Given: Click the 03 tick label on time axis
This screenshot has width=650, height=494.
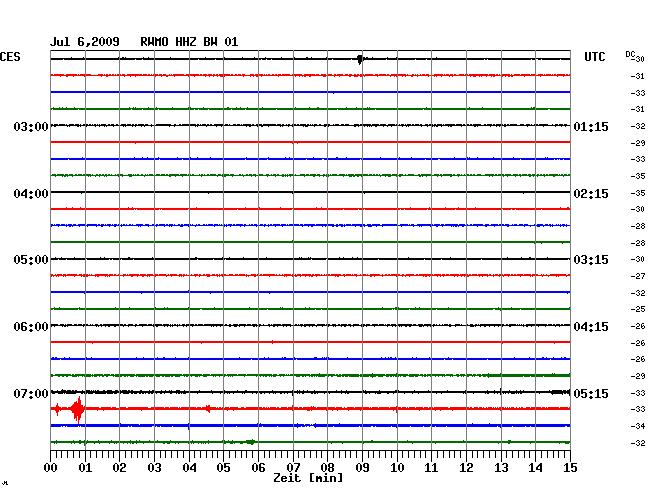Looking at the screenshot, I should [x=154, y=468].
